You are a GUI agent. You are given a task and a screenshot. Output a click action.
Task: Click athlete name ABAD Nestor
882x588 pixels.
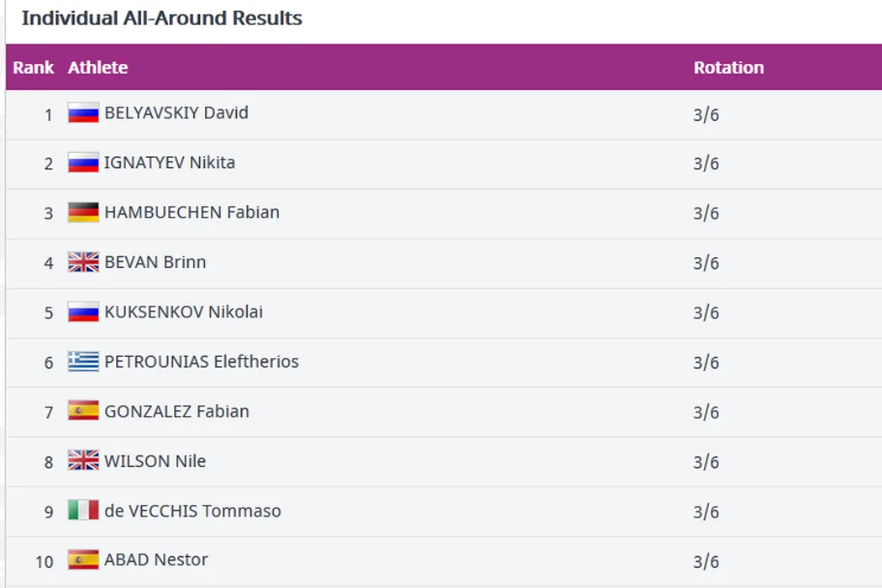155,559
